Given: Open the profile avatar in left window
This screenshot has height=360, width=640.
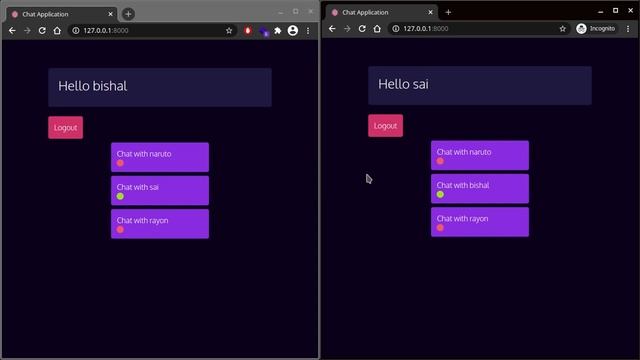Looking at the screenshot, I should point(293,31).
